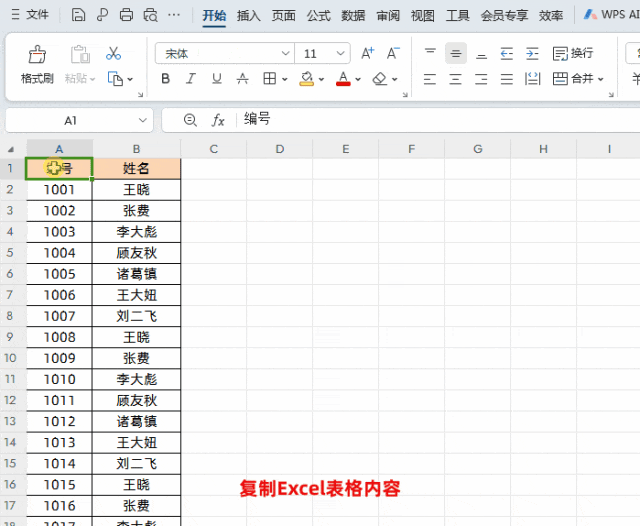640x526 pixels.
Task: Open the font size 11 dropdown
Action: (x=340, y=53)
